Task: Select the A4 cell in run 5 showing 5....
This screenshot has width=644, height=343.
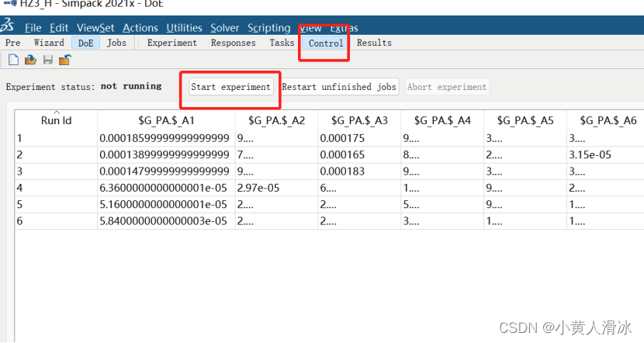Action: [x=442, y=204]
